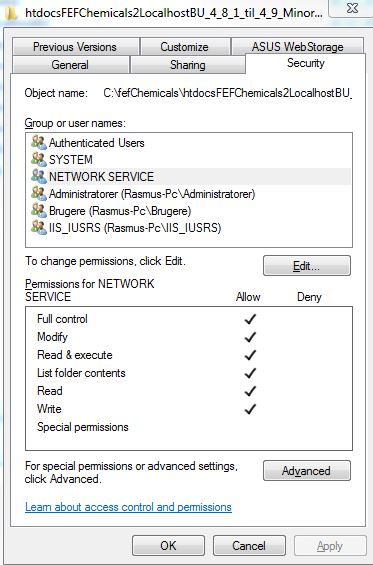
Task: Click the Brugere group icon
Action: click(39, 210)
